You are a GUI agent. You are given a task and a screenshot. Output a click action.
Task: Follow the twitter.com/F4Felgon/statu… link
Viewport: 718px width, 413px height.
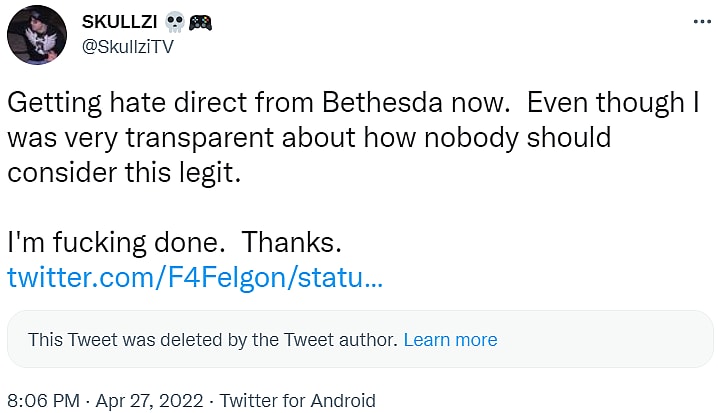tap(194, 277)
